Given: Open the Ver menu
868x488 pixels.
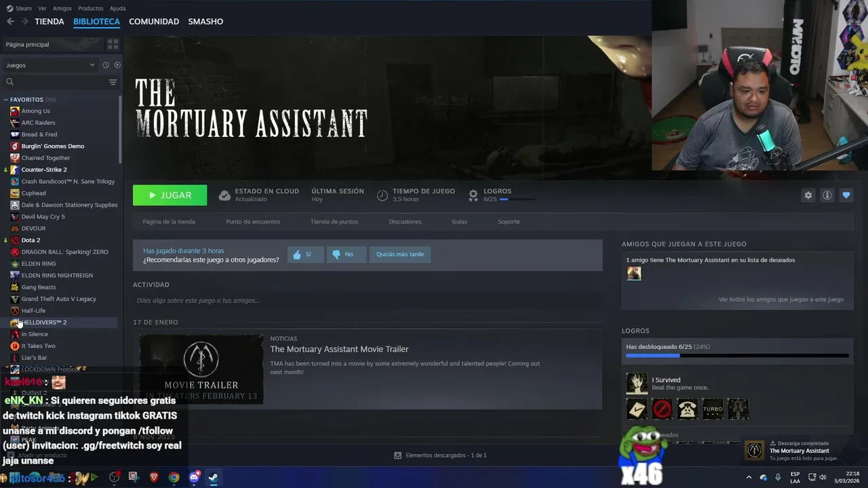Looking at the screenshot, I should pos(42,8).
